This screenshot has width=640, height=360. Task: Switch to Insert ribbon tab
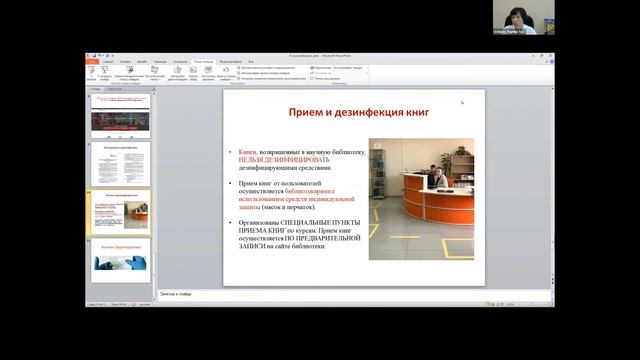pyautogui.click(x=125, y=62)
